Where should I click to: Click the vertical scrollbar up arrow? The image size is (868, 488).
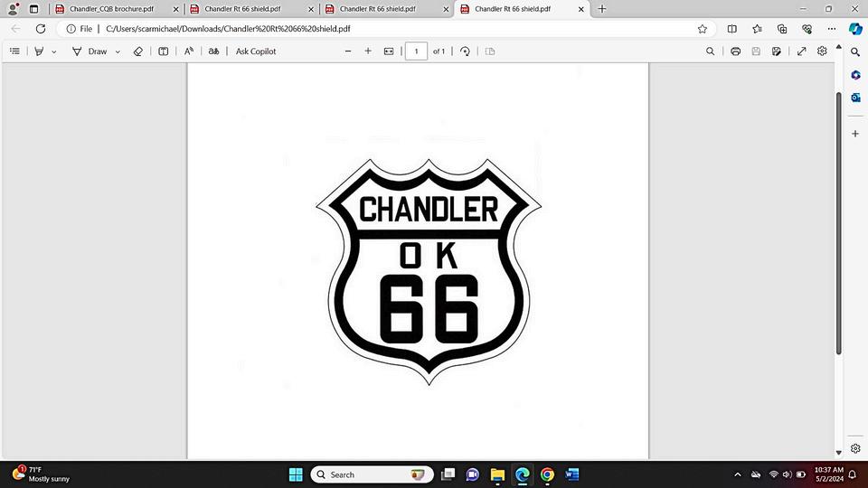click(x=839, y=47)
